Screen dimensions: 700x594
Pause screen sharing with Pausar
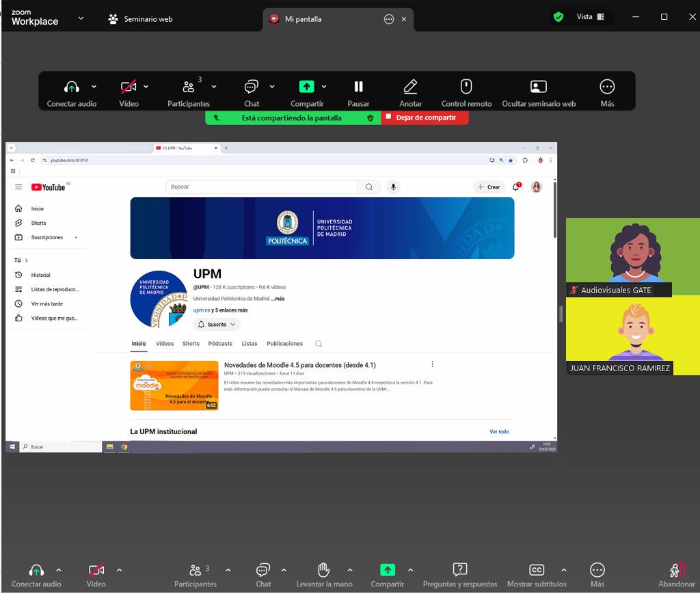tap(358, 93)
